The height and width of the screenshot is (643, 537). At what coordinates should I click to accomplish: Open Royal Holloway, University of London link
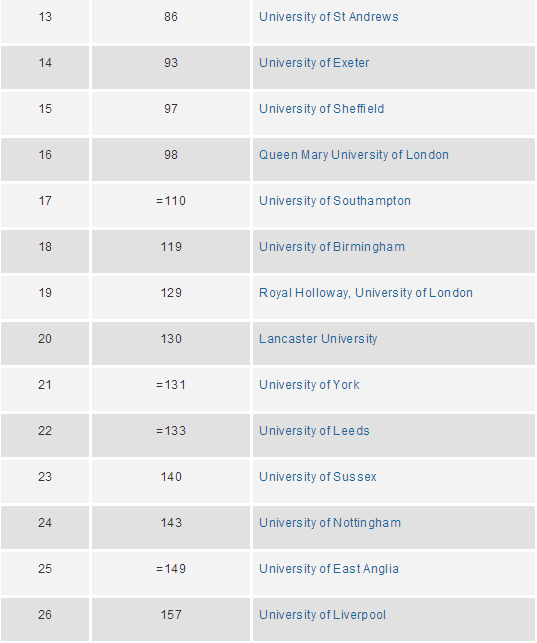pyautogui.click(x=366, y=292)
